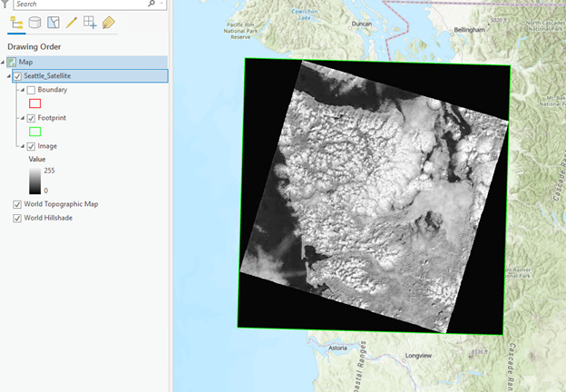Select World Hillshade layer name

pos(48,218)
